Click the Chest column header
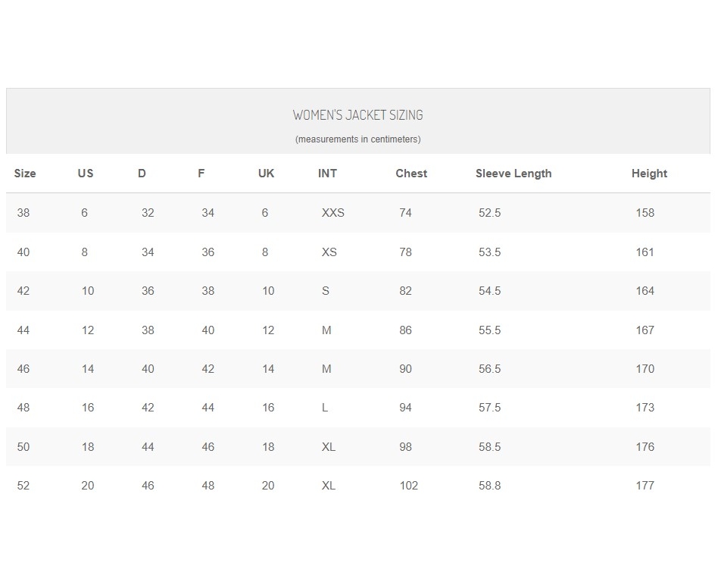Image resolution: width=718 pixels, height=588 pixels. click(411, 174)
